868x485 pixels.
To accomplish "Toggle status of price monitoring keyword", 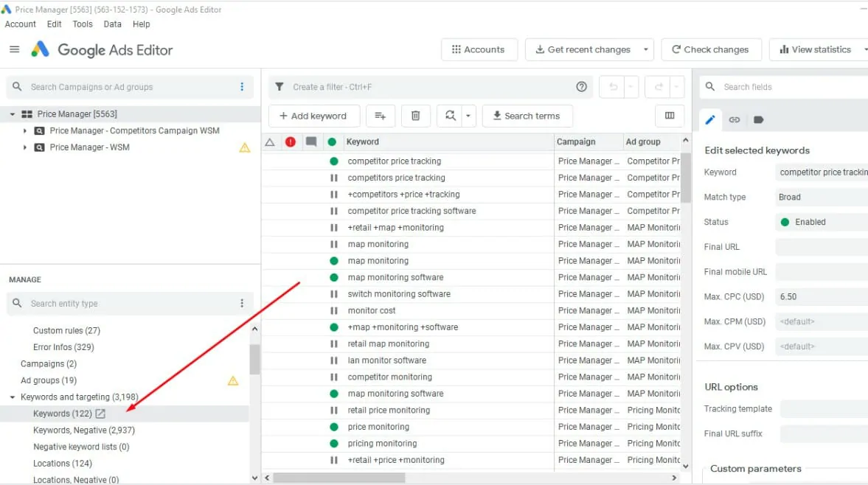I will click(334, 427).
